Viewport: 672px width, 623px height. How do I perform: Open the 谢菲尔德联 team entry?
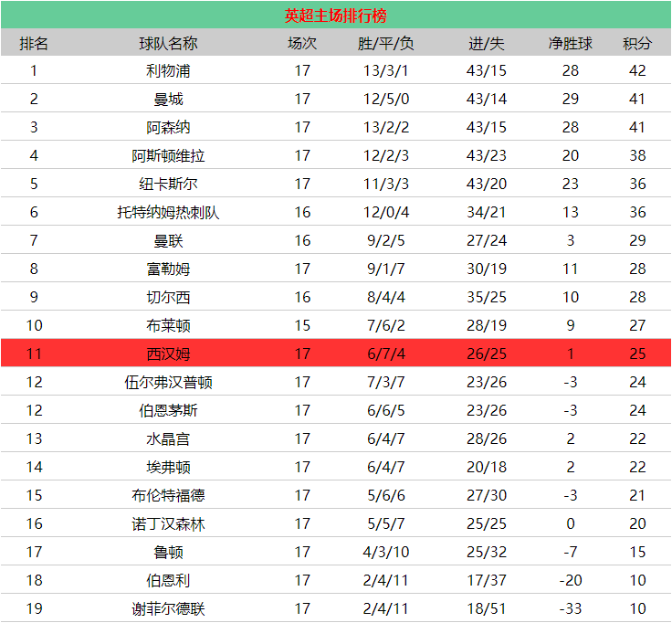168,608
